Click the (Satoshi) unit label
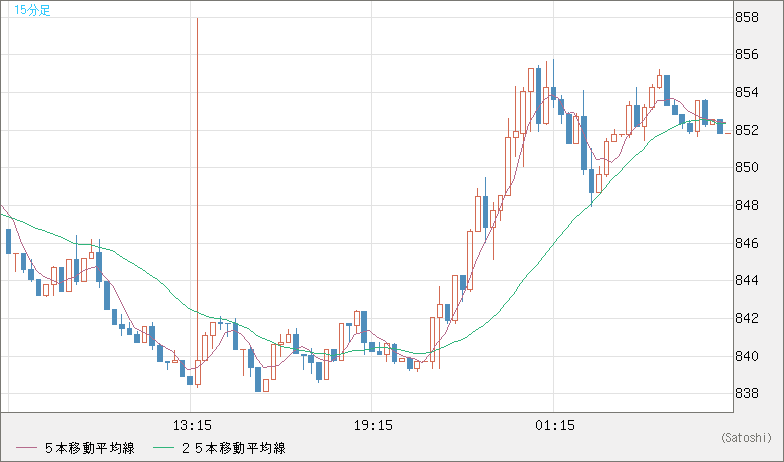Image resolution: width=784 pixels, height=462 pixels. (x=746, y=438)
